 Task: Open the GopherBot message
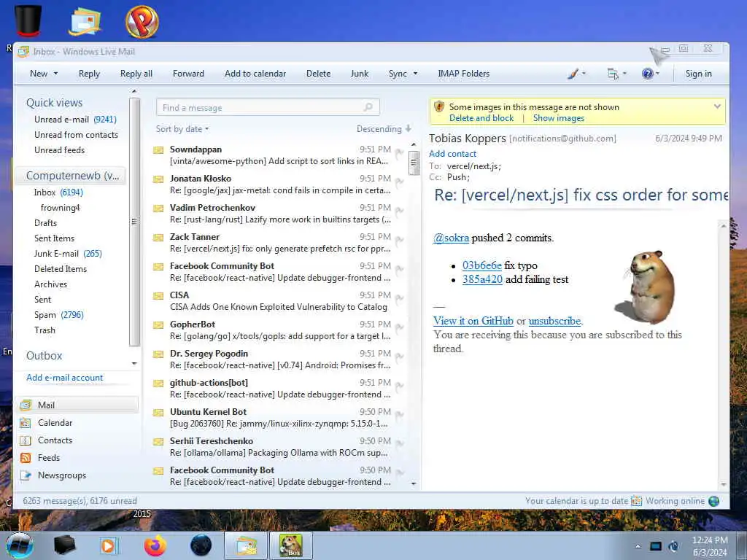(x=279, y=330)
